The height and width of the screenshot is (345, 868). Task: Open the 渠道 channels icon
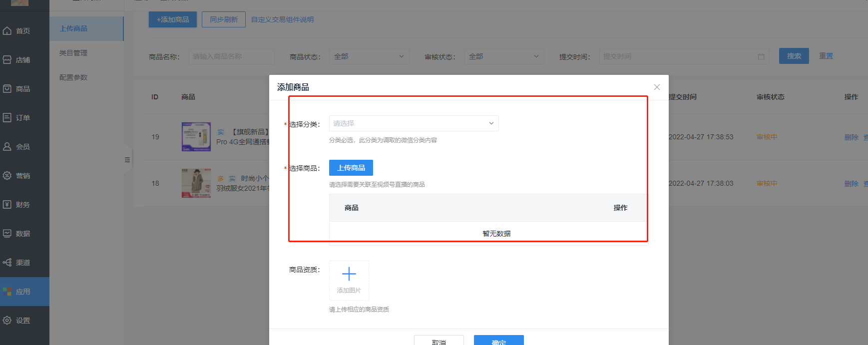7,263
